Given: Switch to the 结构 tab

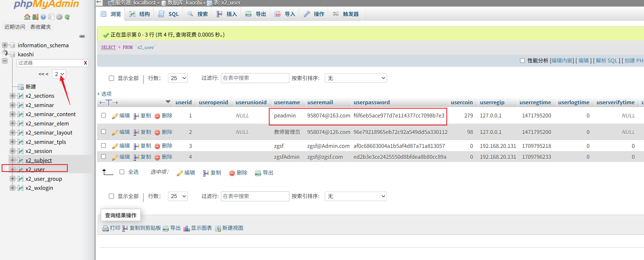Looking at the screenshot, I should 139,14.
